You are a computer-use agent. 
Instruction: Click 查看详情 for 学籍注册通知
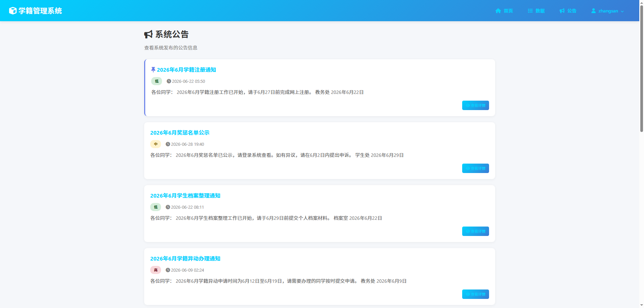[x=475, y=105]
